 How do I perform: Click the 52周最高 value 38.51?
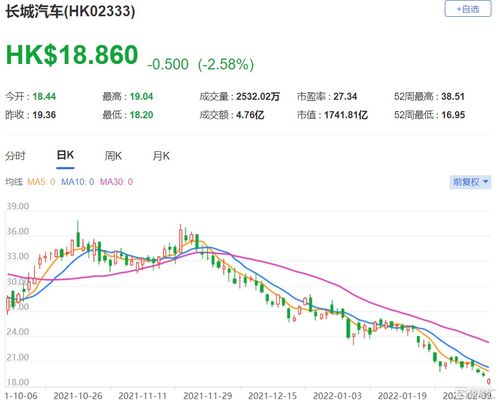point(453,97)
